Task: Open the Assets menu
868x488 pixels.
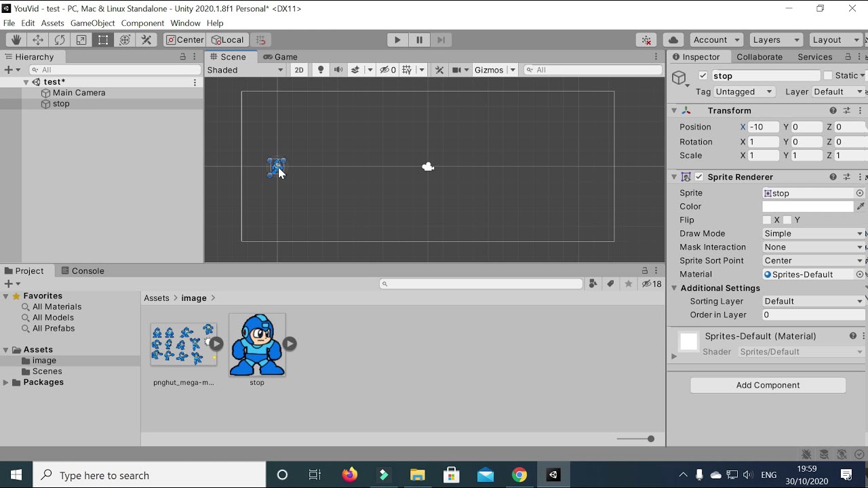Action: tap(52, 23)
